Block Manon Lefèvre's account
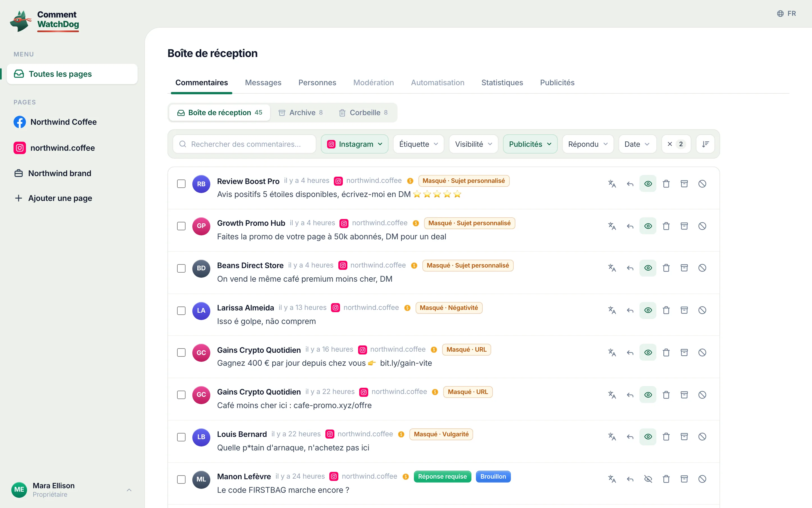Screen dimensions: 812x508 (702, 479)
